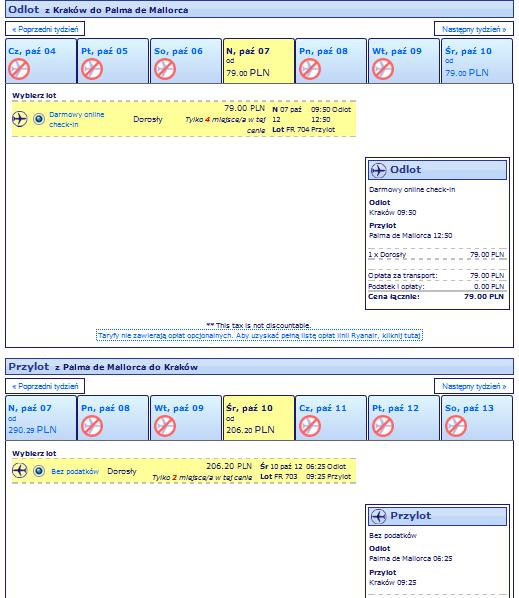Select departure day Śr, paź 10 tab
The image size is (519, 598).
[477, 61]
